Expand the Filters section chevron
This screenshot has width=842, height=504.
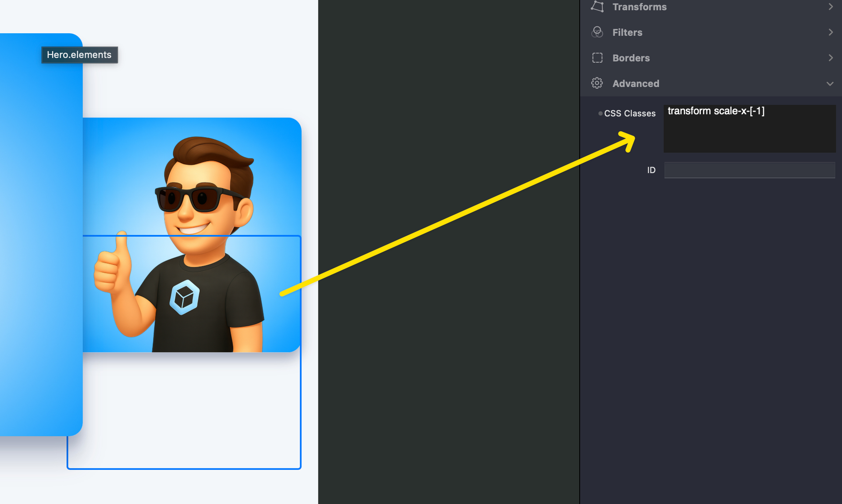pyautogui.click(x=830, y=32)
